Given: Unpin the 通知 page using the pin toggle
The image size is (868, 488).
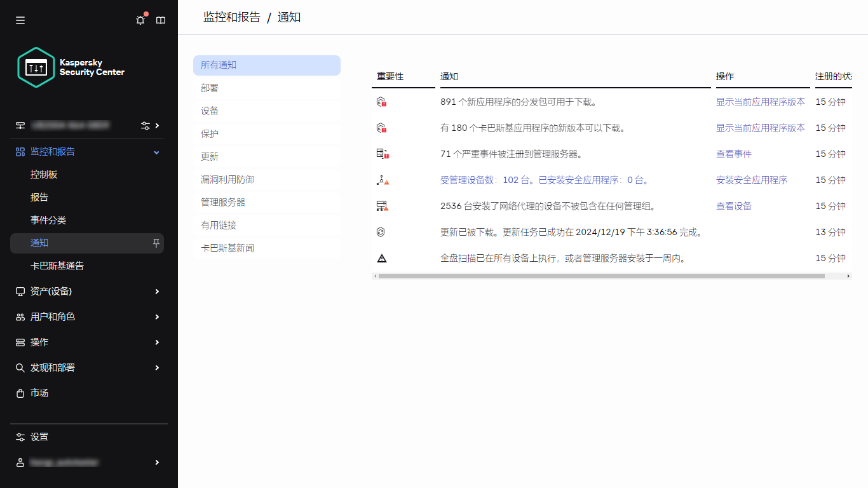Looking at the screenshot, I should [x=156, y=243].
